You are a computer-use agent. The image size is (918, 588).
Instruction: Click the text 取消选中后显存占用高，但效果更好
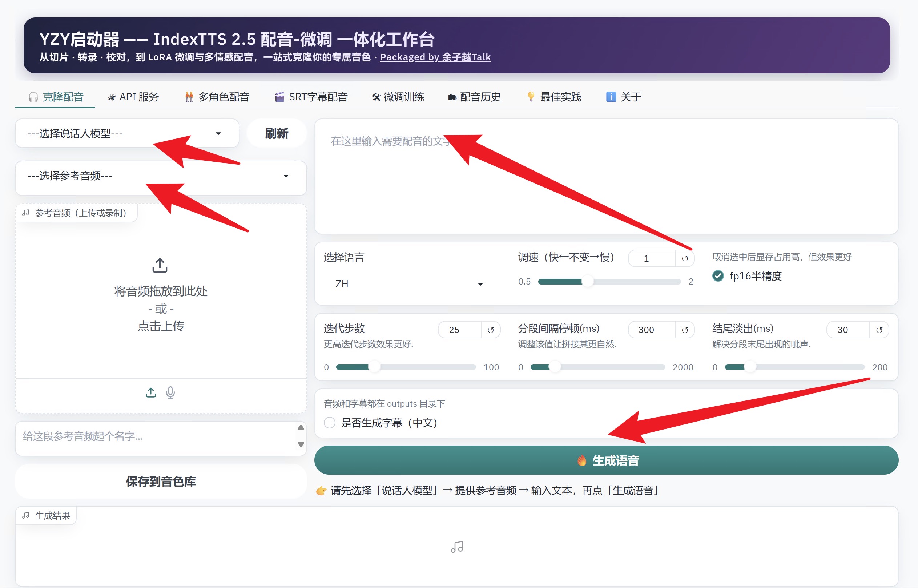coord(782,257)
